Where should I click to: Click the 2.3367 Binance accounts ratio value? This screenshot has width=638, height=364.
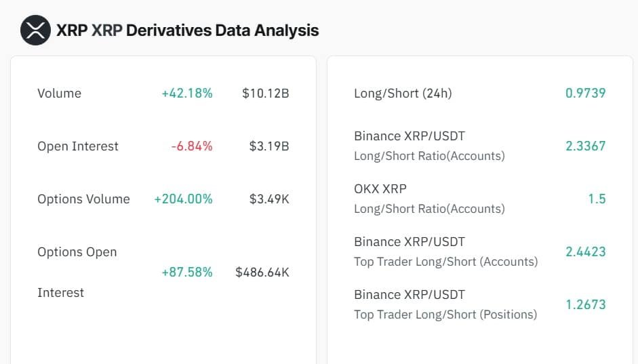click(x=585, y=146)
